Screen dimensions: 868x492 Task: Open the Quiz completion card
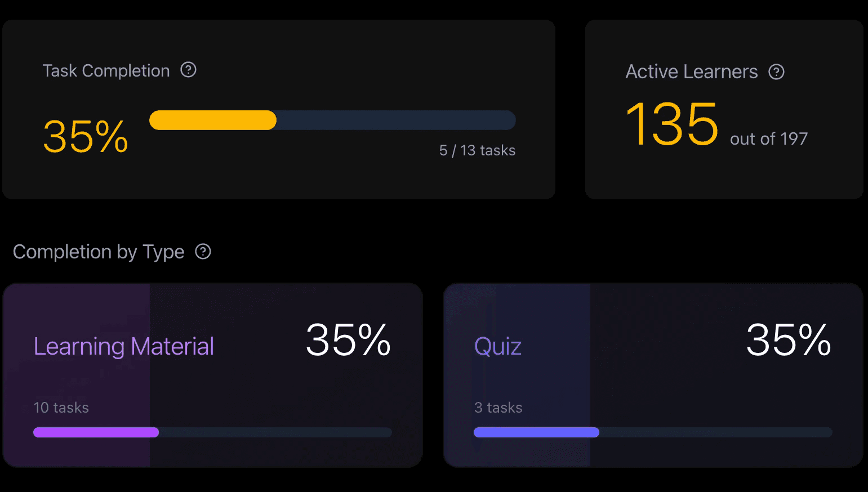(x=653, y=375)
